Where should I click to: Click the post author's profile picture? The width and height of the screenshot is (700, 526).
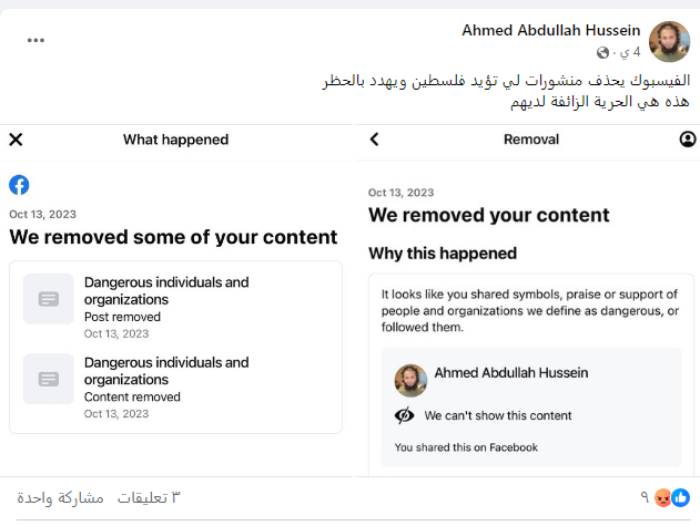669,41
